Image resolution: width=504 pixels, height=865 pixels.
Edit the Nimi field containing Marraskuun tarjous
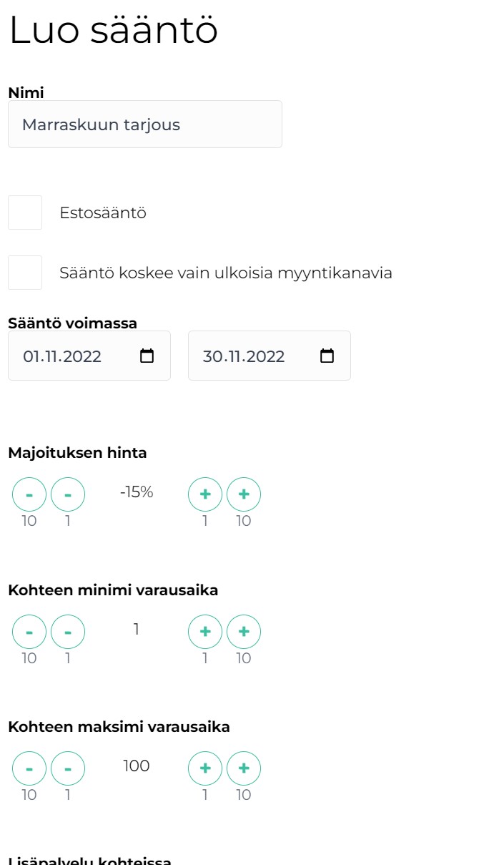(x=145, y=124)
